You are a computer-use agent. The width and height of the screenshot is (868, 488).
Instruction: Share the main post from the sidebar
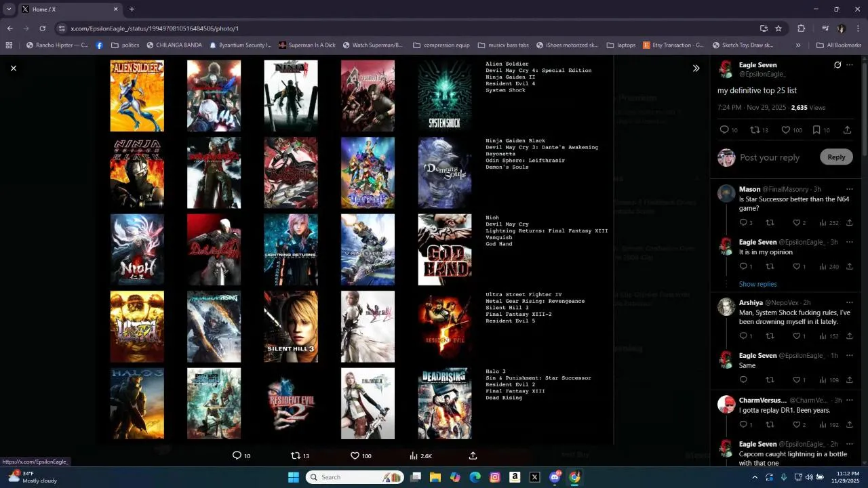click(847, 130)
